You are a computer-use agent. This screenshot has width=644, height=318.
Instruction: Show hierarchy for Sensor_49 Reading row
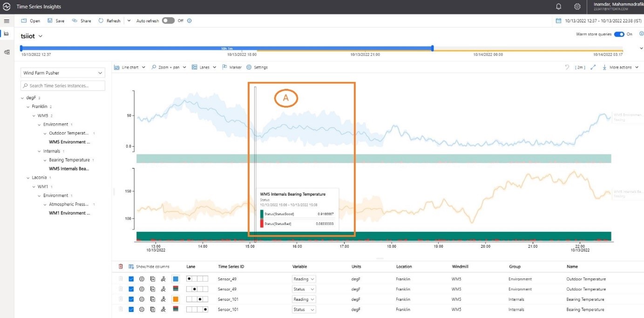click(163, 279)
